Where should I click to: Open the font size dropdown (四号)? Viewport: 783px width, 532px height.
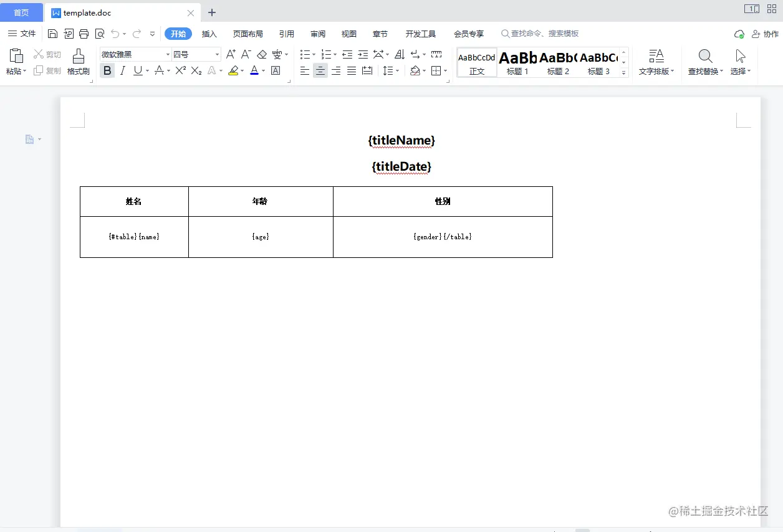217,55
